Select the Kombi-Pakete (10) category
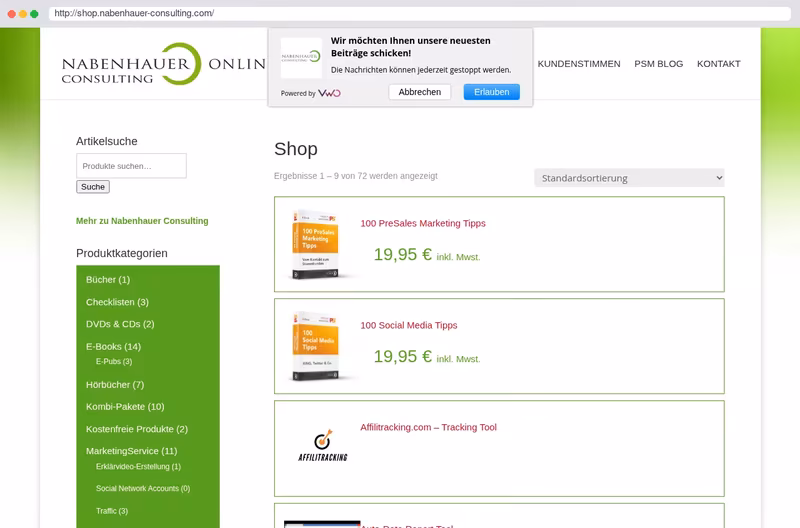The width and height of the screenshot is (800, 528). pyautogui.click(x=125, y=407)
